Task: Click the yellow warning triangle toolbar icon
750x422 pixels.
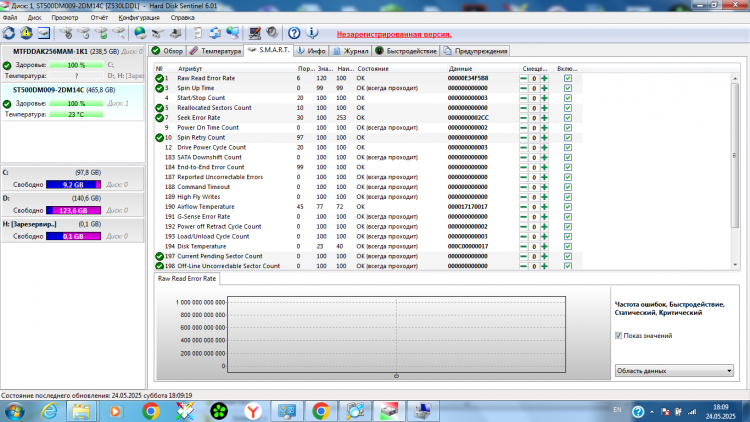Action: click(26, 33)
